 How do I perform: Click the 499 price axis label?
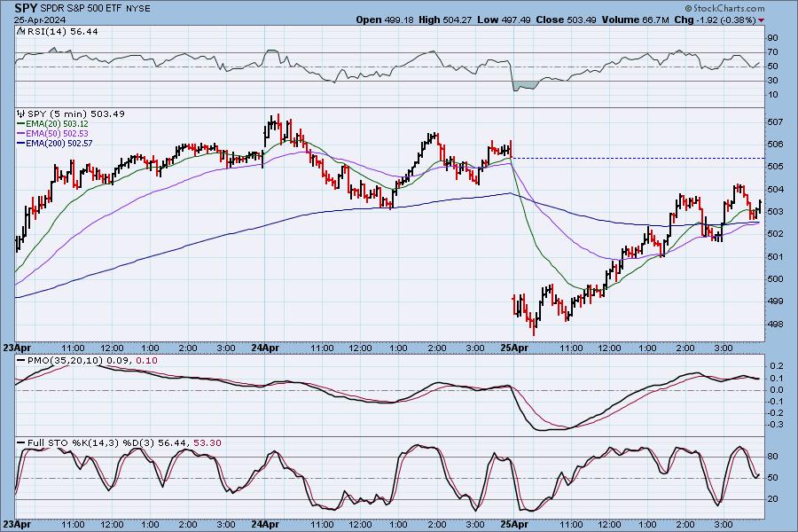[775, 301]
